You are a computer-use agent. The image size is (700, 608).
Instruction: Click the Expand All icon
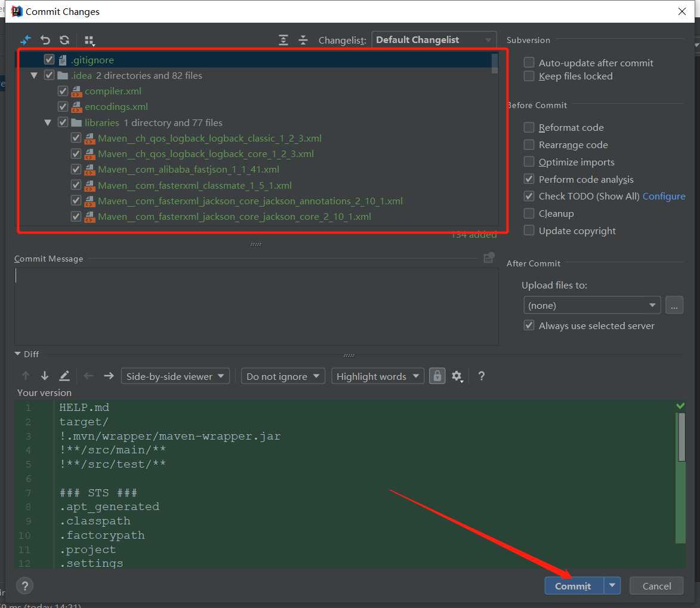(283, 40)
